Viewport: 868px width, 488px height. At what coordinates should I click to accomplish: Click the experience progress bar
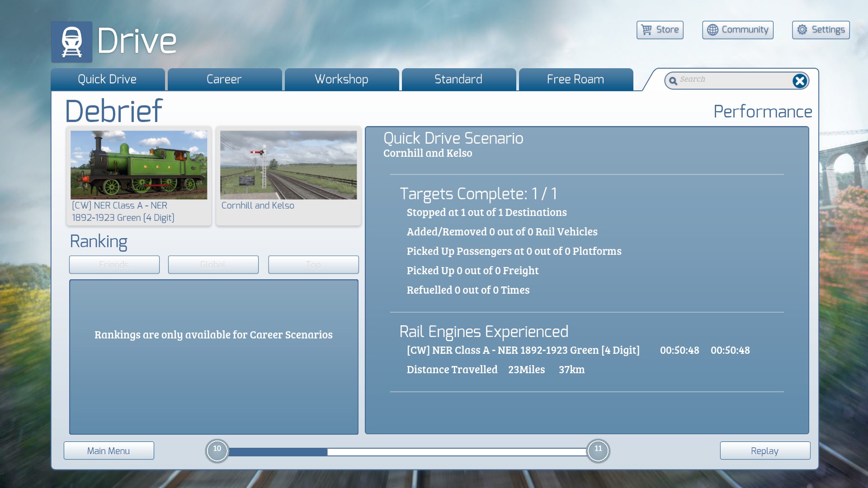click(407, 452)
